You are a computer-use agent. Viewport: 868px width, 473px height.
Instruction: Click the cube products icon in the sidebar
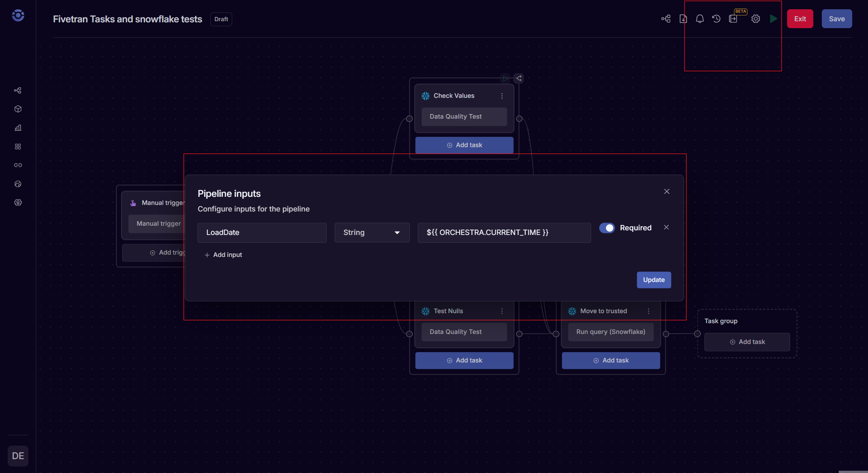(18, 109)
